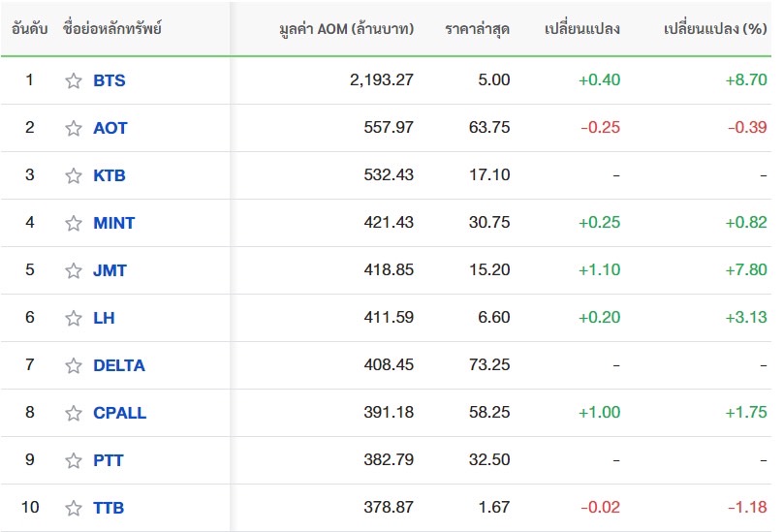The height and width of the screenshot is (532, 784).
Task: Sort by ราคาล่าสุด column header
Action: 478,29
